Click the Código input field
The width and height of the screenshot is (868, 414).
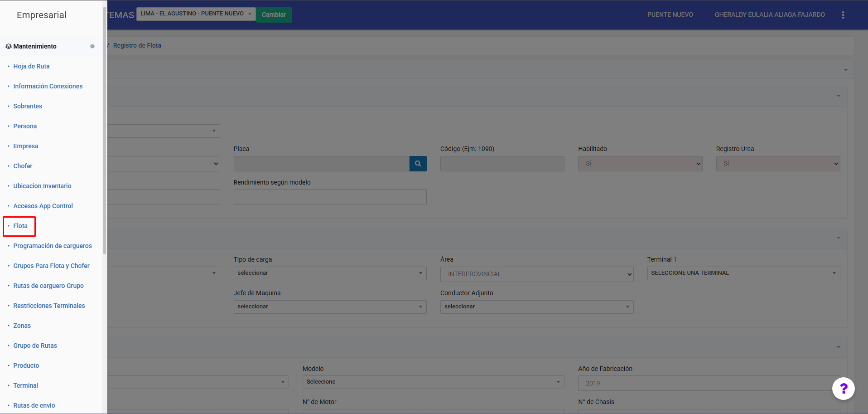click(x=502, y=164)
